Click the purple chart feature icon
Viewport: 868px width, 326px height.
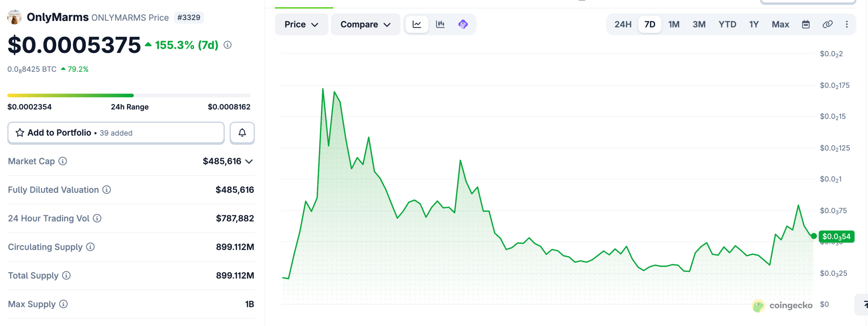coord(463,24)
